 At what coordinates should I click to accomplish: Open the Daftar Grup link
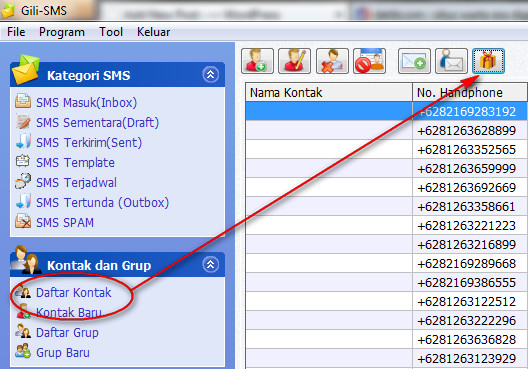[x=67, y=333]
